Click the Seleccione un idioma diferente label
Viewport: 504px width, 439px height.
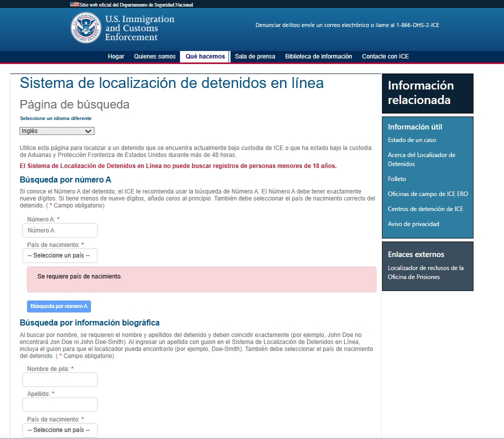pyautogui.click(x=55, y=118)
